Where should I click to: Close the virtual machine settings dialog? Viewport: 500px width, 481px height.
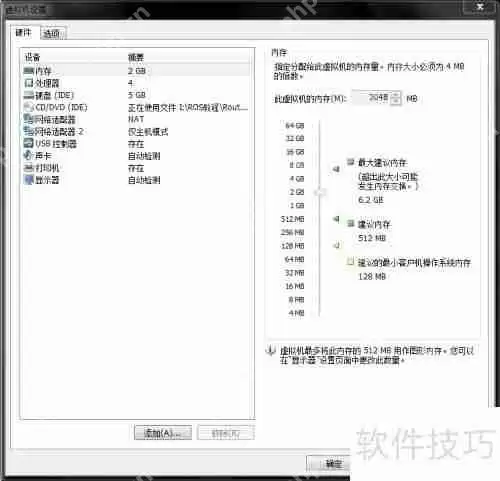point(480,7)
